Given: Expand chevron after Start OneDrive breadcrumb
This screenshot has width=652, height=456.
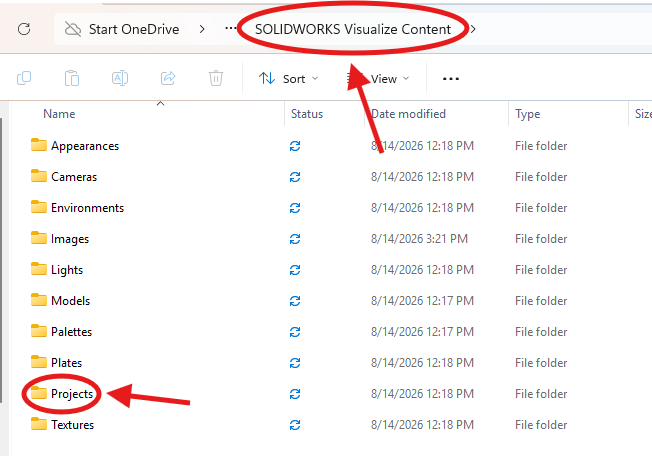Looking at the screenshot, I should click(x=202, y=29).
